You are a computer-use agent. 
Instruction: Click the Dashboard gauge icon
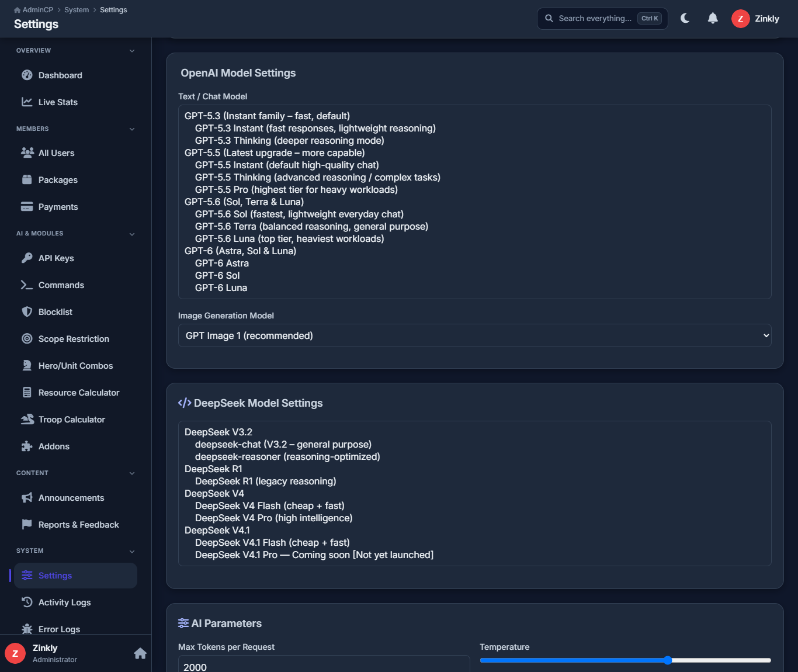click(x=27, y=75)
